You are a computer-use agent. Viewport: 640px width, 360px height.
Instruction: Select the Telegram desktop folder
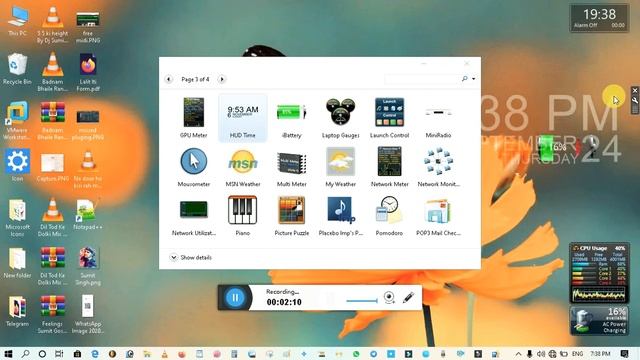tap(17, 311)
